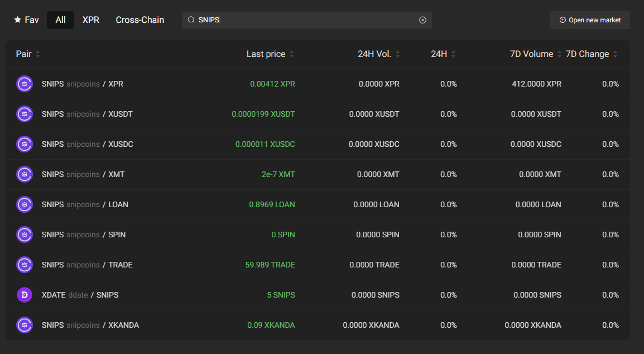Select the All markets tab

[x=60, y=20]
